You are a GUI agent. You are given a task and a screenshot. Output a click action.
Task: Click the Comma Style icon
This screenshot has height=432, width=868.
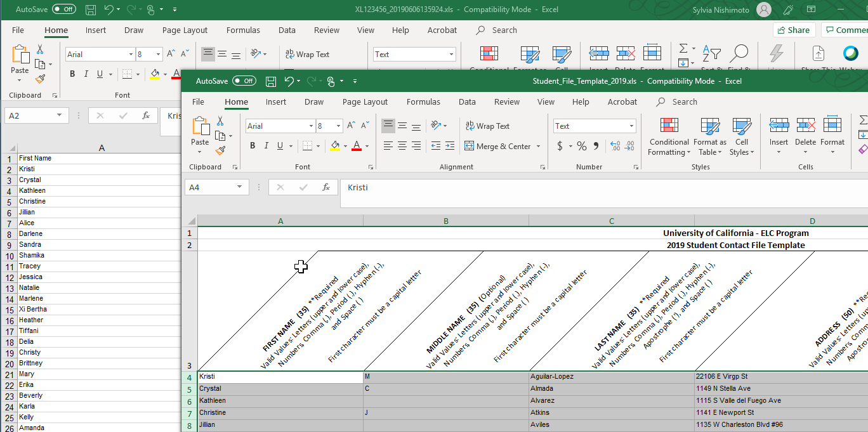(595, 145)
